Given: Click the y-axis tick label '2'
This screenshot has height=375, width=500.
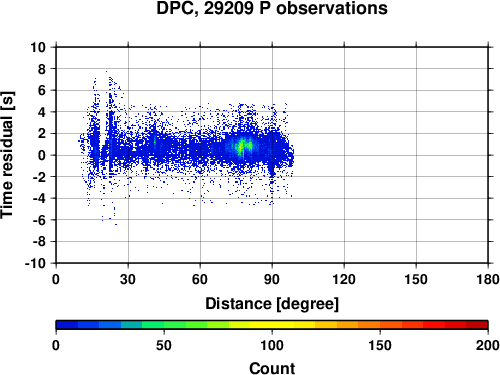Looking at the screenshot, I should coord(42,134).
